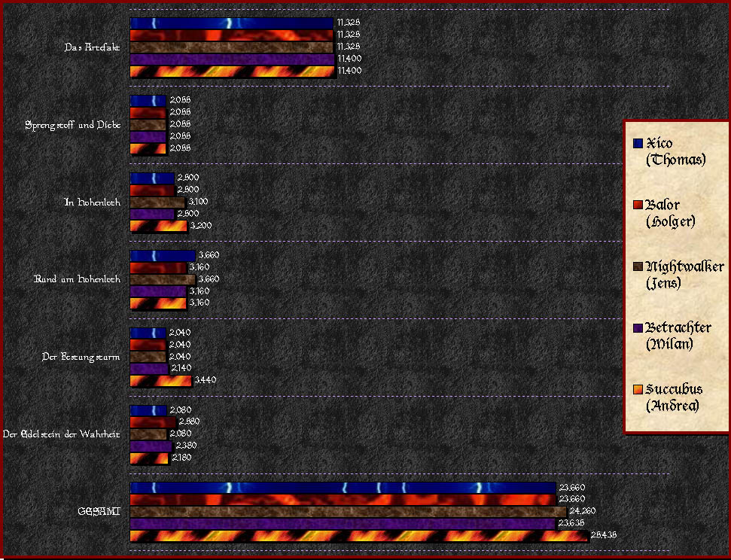Click the fiery Succubus bar in GESAMT
Viewport: 731px width, 560px height.
[x=359, y=536]
